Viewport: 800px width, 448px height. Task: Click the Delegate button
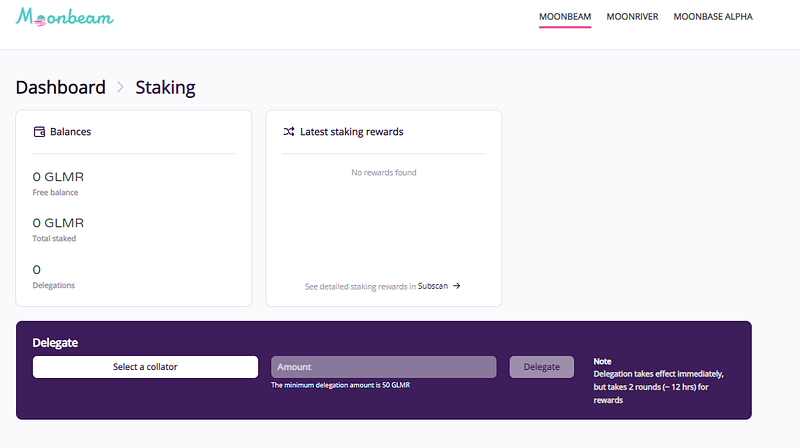(x=541, y=367)
